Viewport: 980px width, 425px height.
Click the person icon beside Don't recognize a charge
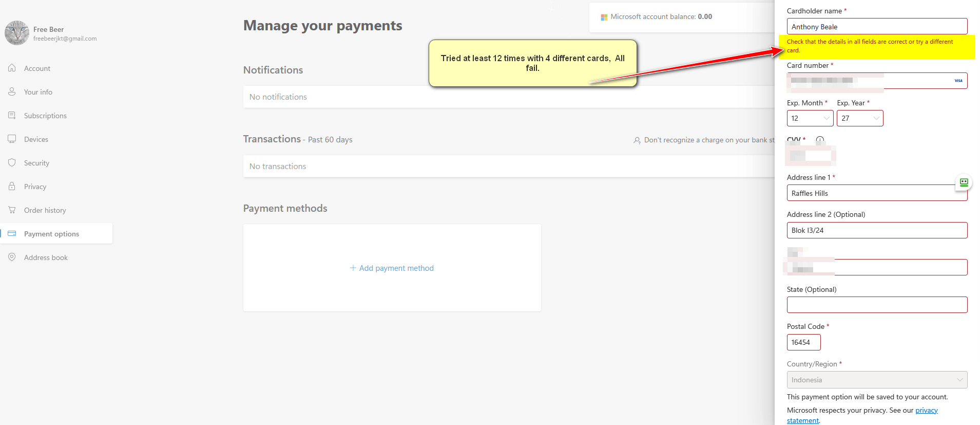click(x=637, y=140)
